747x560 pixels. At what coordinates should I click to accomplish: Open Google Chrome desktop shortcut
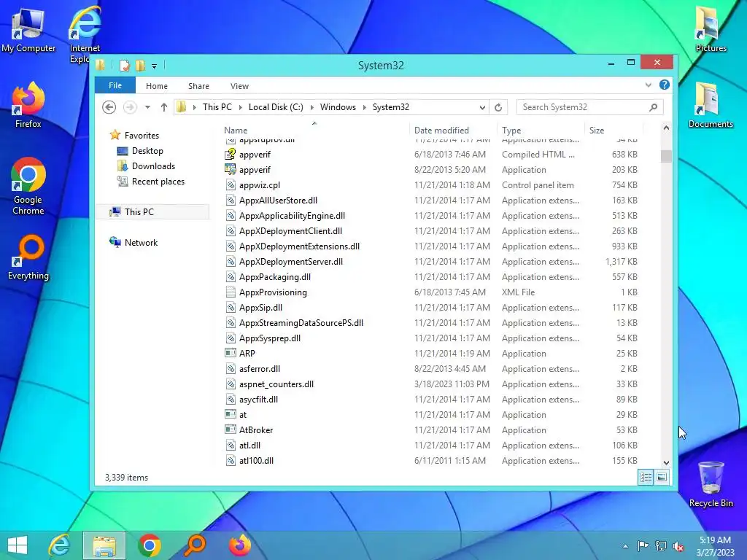click(x=28, y=186)
